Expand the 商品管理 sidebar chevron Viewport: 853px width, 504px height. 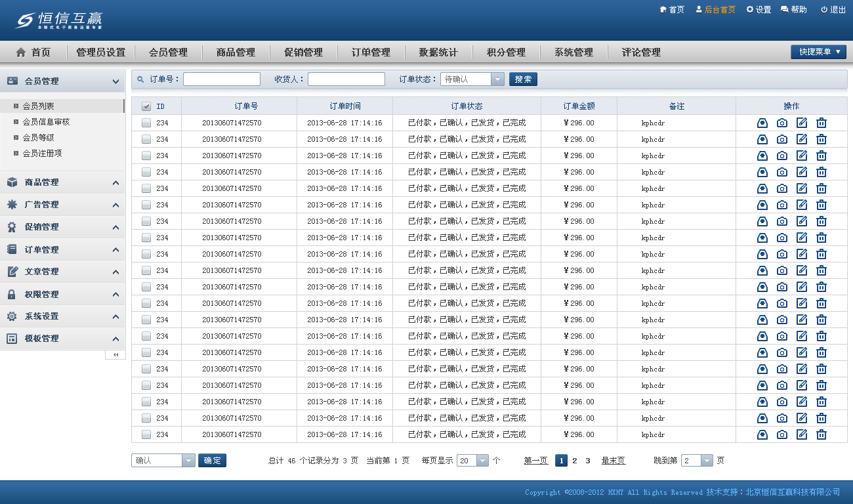click(115, 182)
